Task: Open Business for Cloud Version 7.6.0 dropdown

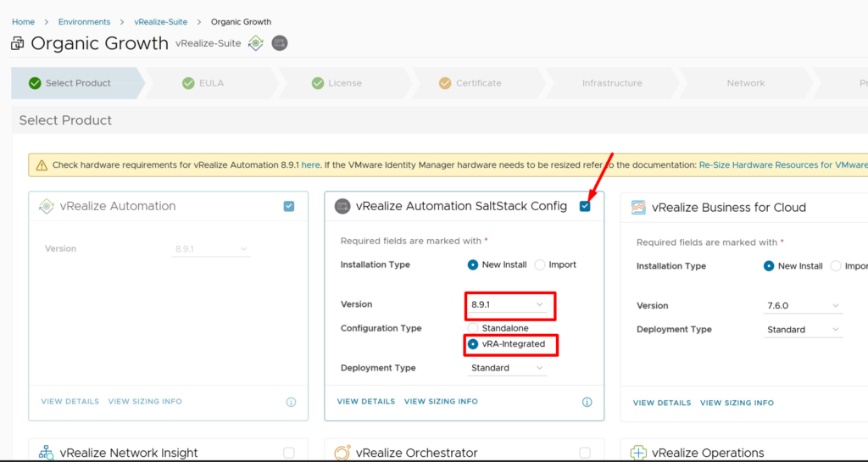Action: pyautogui.click(x=804, y=306)
